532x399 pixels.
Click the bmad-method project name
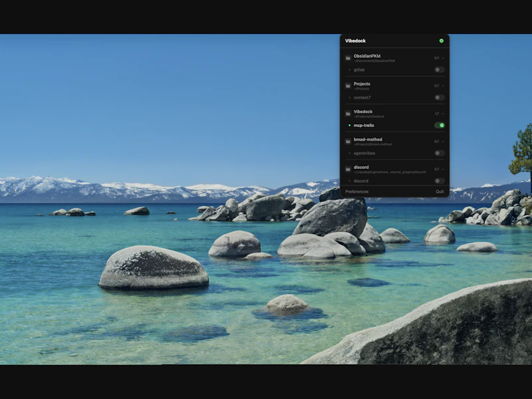[368, 140]
